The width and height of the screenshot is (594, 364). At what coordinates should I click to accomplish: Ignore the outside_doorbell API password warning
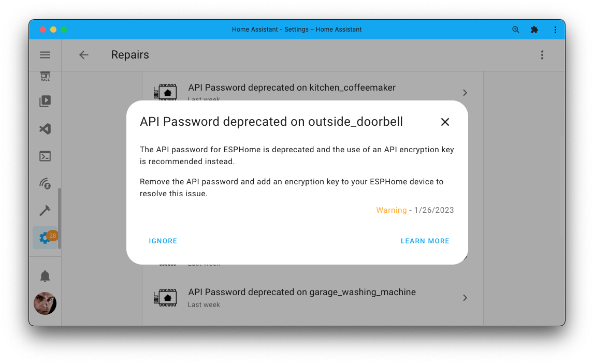[x=163, y=241]
